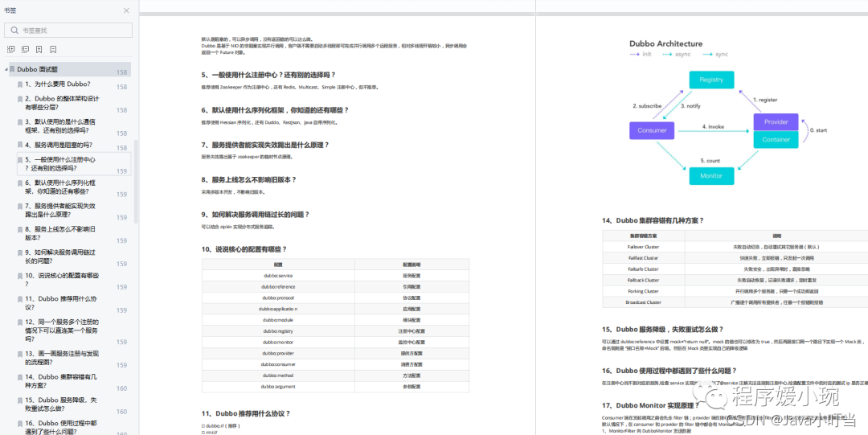Image resolution: width=868 pixels, height=435 pixels.
Task: Click heading 11、Dubbo 推荐用什么协议 in the page
Action: 246,412
